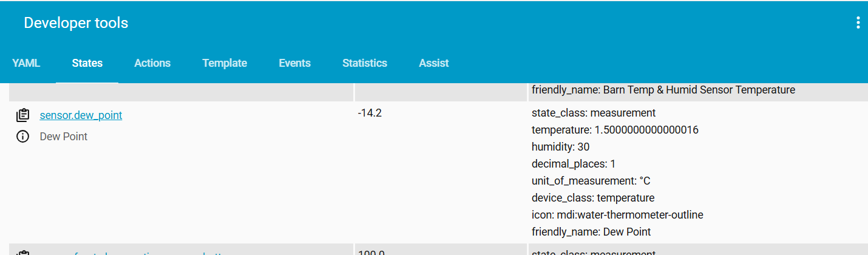Copy the sensor.dew_point entity ID

pos(23,115)
